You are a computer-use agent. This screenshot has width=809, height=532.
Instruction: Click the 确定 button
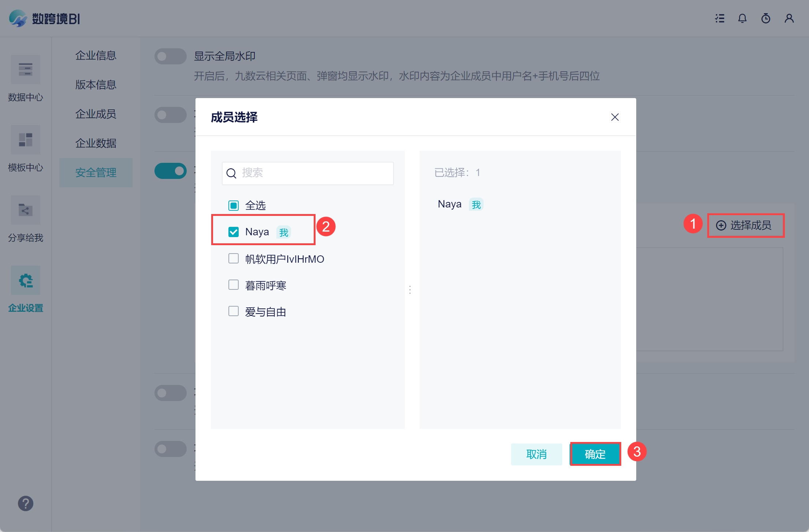tap(595, 454)
